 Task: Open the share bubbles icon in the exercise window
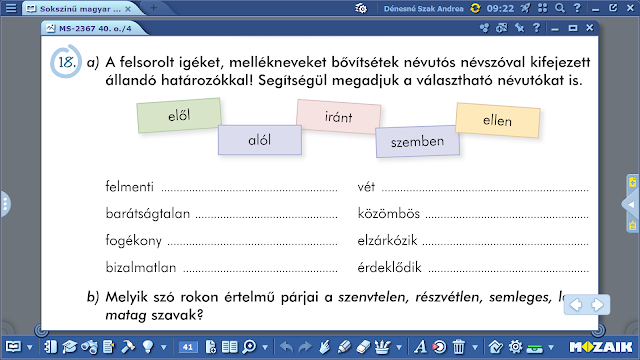484,28
